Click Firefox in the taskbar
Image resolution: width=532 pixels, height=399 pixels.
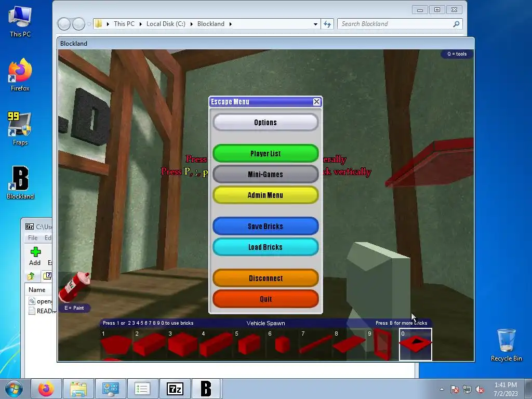coord(46,389)
